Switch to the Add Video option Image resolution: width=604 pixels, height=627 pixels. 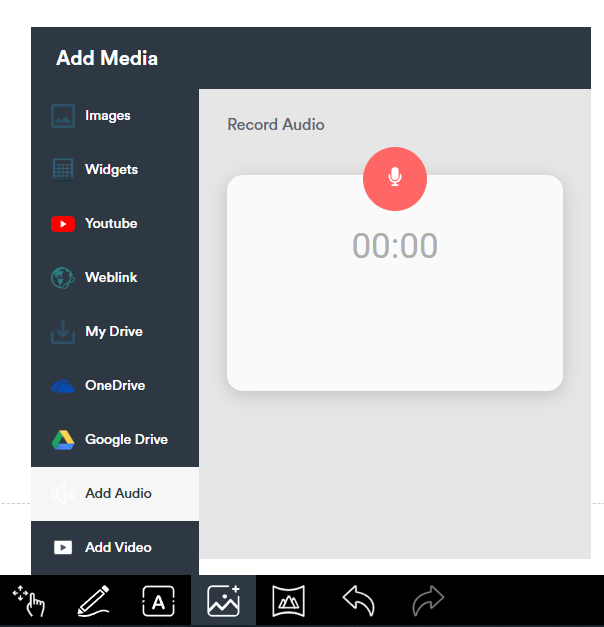tap(115, 547)
